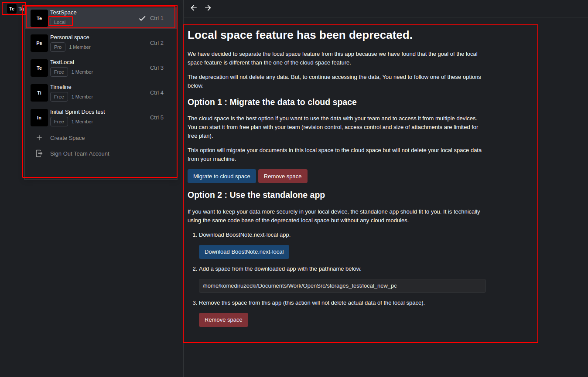Click the 'Ctrl 2' shortcut label
Image resolution: width=588 pixels, height=377 pixels.
(x=157, y=43)
